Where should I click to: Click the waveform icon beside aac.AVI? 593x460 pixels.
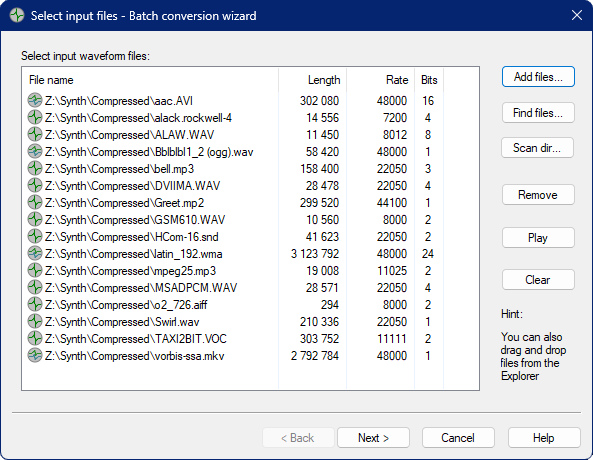click(35, 101)
